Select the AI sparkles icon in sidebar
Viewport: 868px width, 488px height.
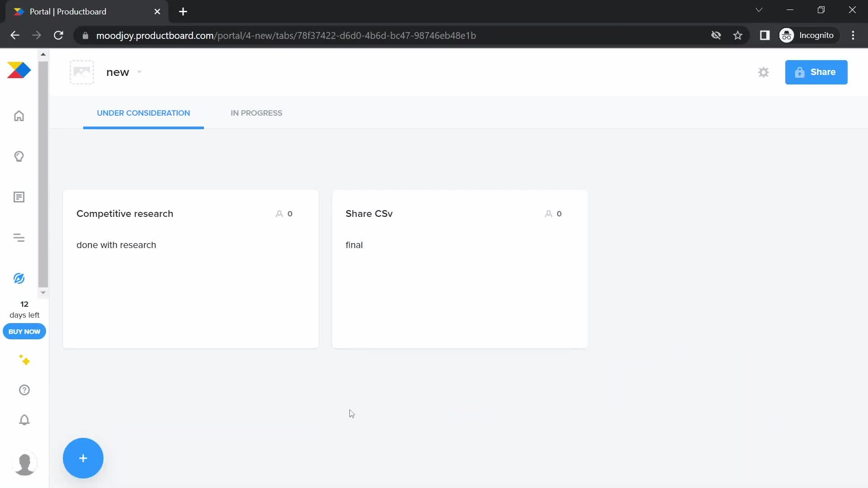pyautogui.click(x=24, y=359)
